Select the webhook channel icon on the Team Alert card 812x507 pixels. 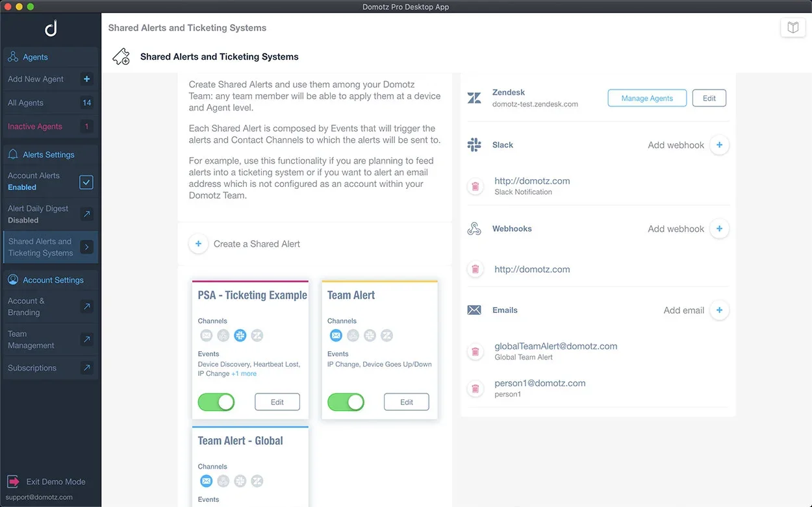353,336
